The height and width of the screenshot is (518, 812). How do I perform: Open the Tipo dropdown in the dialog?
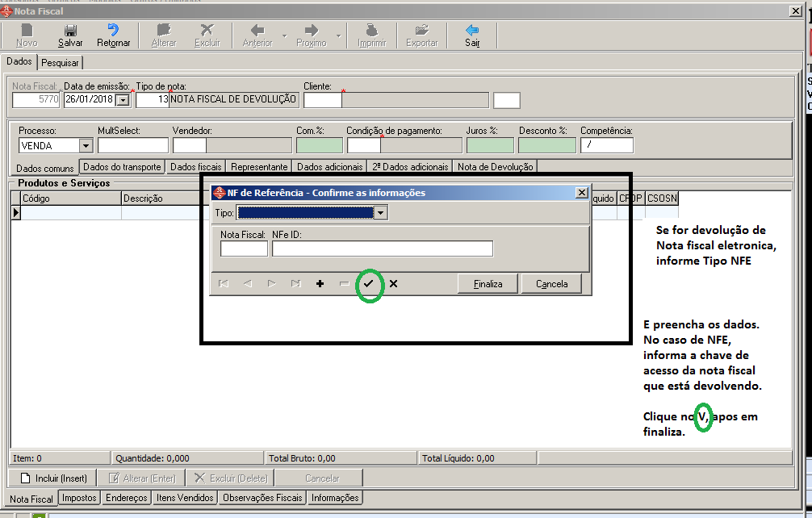click(x=381, y=213)
